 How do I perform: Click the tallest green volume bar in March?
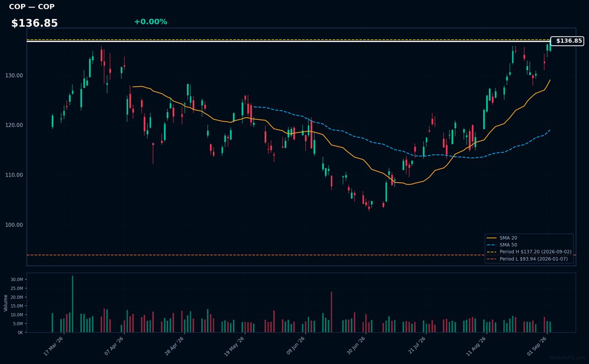click(73, 304)
